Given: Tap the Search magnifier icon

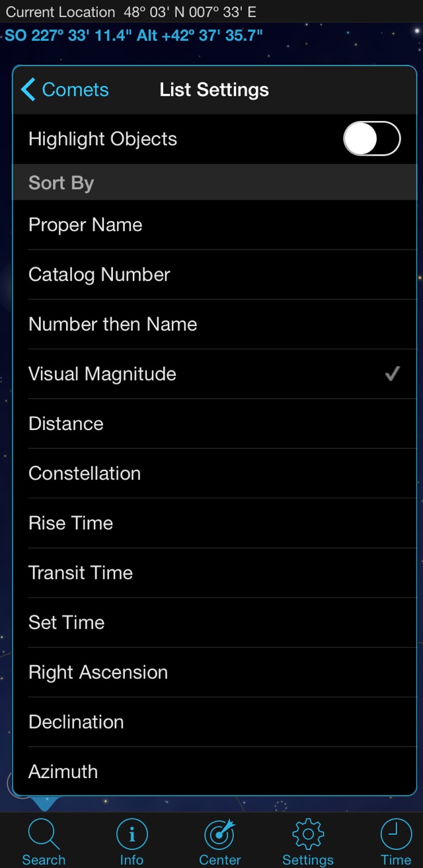Looking at the screenshot, I should pyautogui.click(x=44, y=835).
